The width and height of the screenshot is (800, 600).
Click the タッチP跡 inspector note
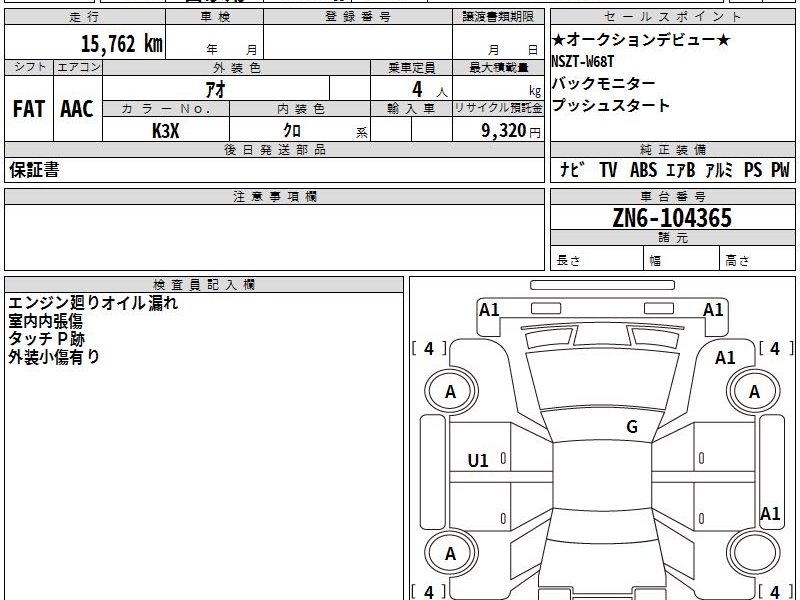[x=46, y=339]
